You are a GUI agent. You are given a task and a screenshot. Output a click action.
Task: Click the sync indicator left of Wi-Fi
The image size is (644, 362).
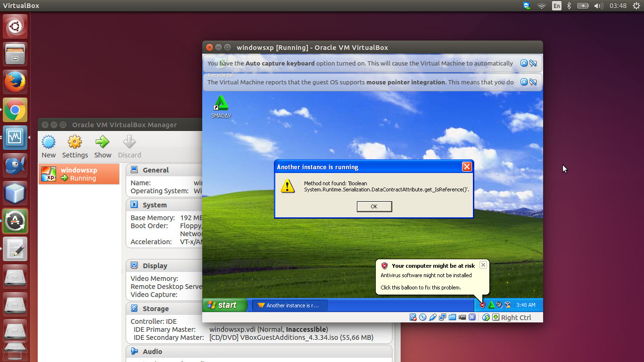point(527,6)
